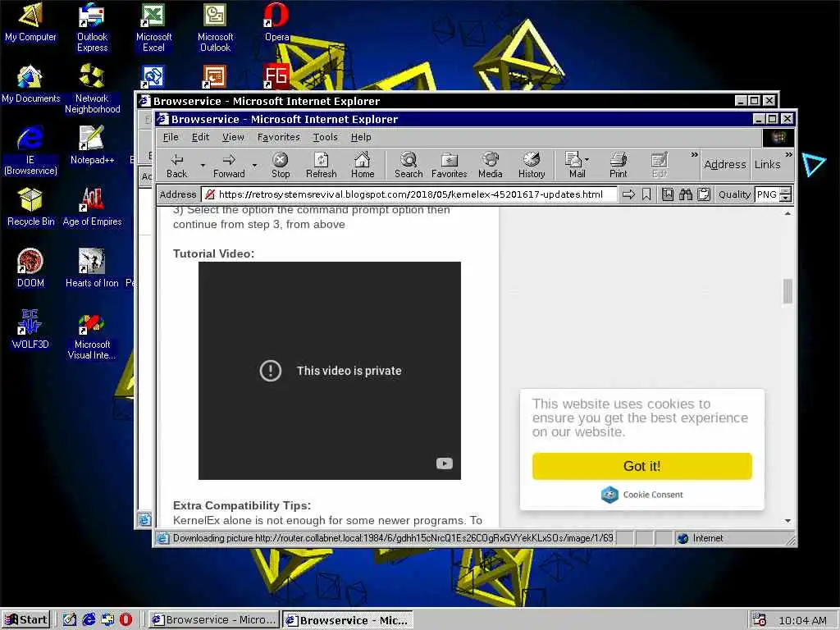This screenshot has height=630, width=840.
Task: Select the Recycle Bin icon
Action: [x=30, y=207]
